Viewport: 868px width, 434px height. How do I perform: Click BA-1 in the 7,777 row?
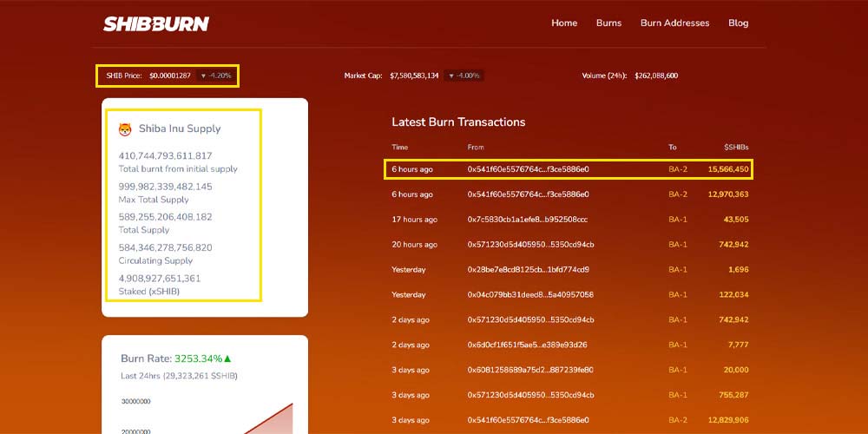(678, 345)
